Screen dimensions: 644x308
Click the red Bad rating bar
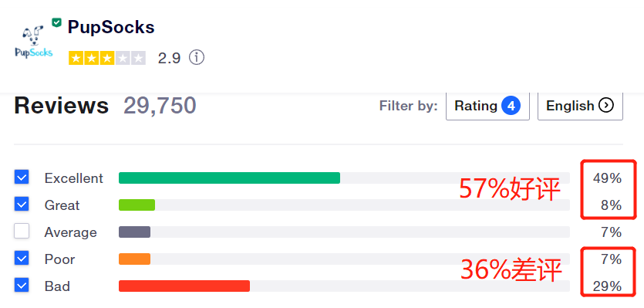(184, 286)
